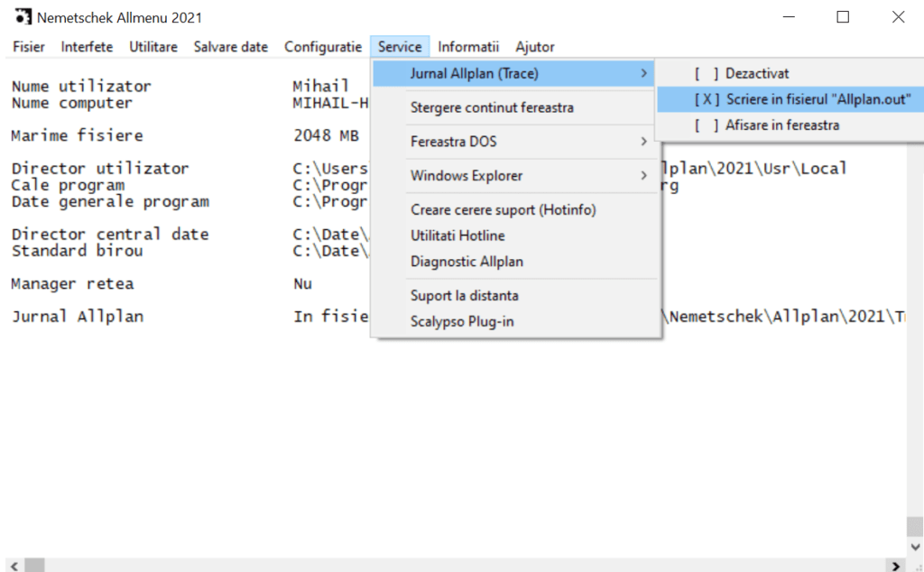Open the Informatii menu
Image resolution: width=924 pixels, height=572 pixels.
coord(468,47)
